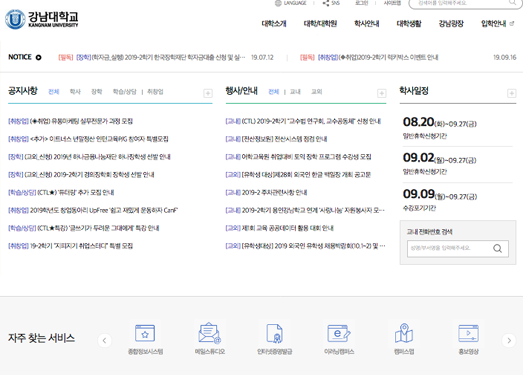523x375 pixels.
Task: Open the (CTL★특강) 글쓰기 특강 notice
Action: point(84,228)
